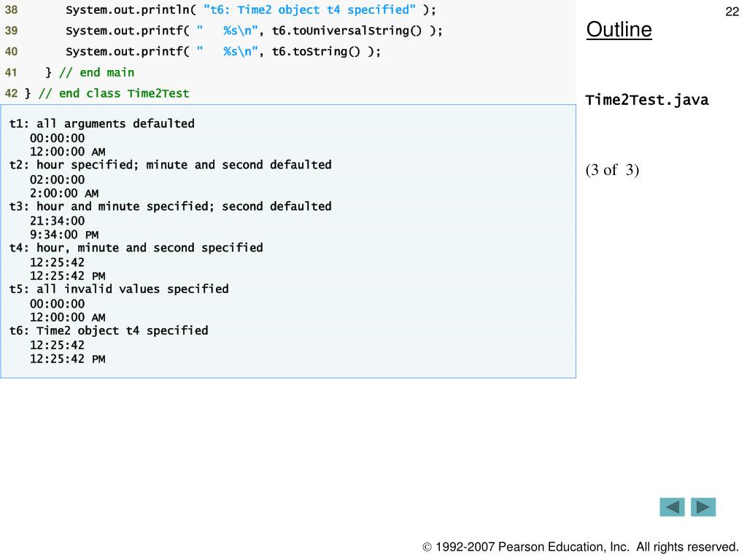Select t3 hour and minute specified line

coord(171,206)
